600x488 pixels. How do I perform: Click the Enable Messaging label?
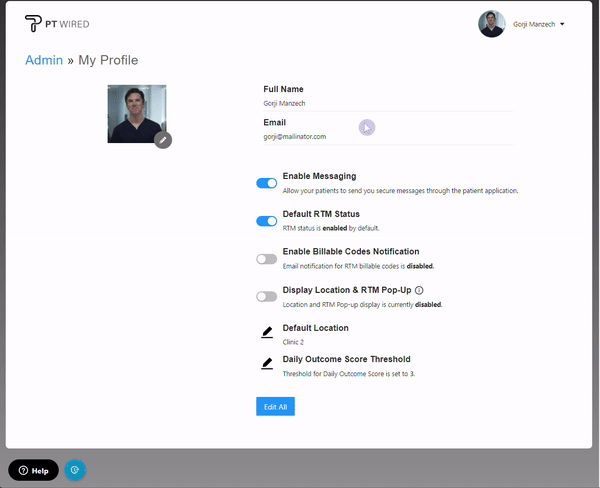coord(320,176)
